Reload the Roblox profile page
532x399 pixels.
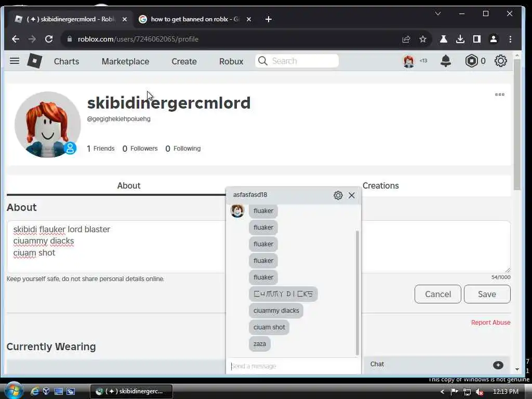(49, 39)
